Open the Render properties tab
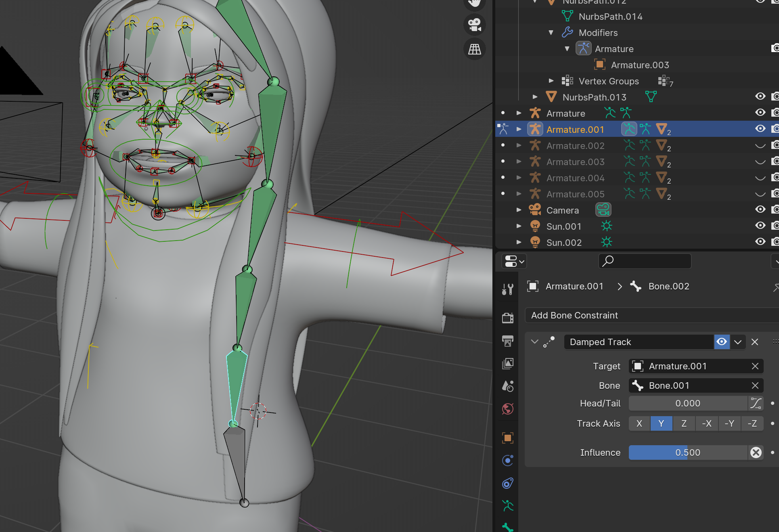The height and width of the screenshot is (532, 779). (508, 318)
